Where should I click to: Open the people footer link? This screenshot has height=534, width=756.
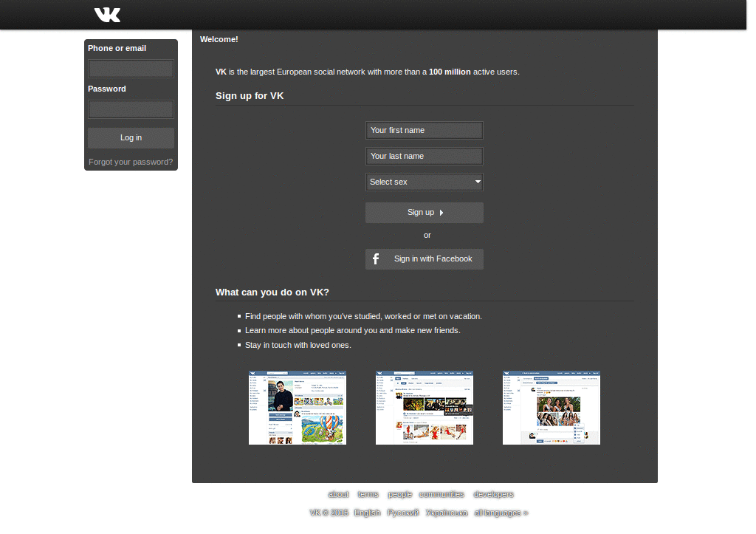coord(399,494)
